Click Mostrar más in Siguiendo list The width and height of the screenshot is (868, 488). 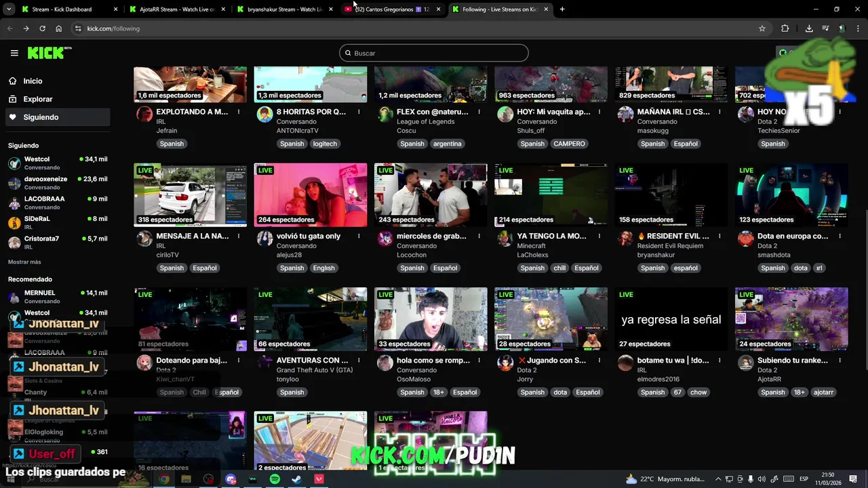(24, 262)
